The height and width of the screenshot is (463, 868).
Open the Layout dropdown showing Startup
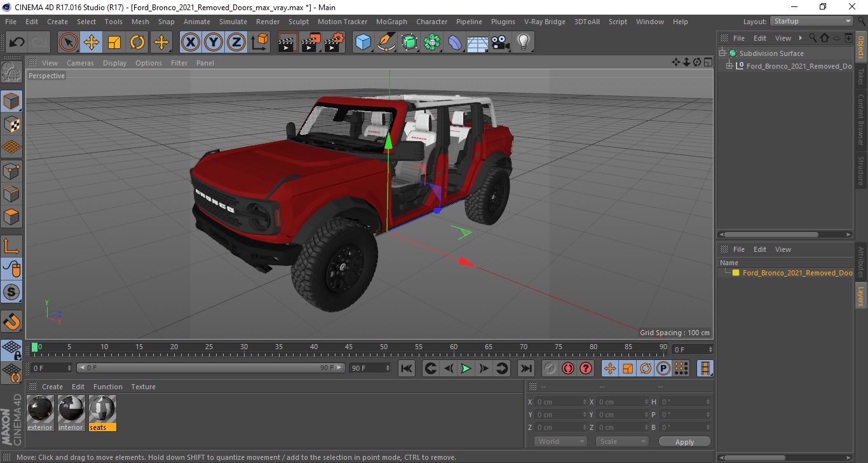point(812,21)
